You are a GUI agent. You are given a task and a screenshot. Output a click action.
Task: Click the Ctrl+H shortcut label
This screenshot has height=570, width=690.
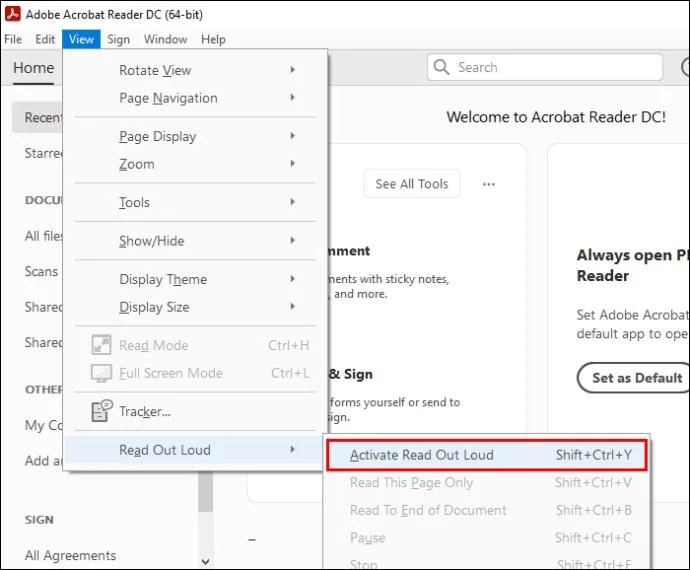[x=289, y=346]
